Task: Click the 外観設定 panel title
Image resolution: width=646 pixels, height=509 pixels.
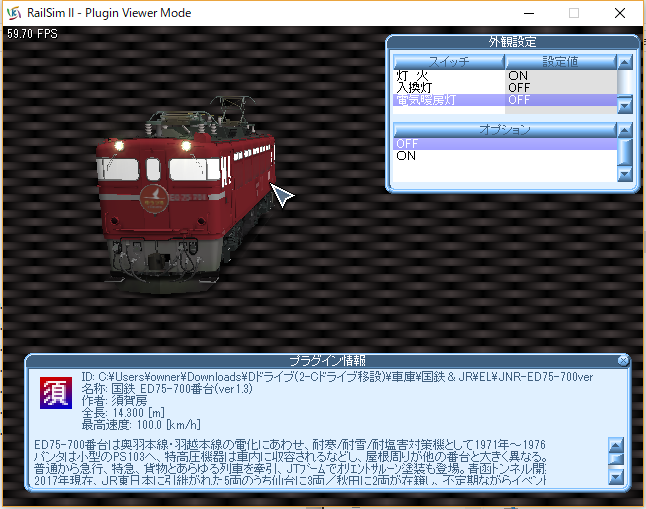Action: coord(513,42)
